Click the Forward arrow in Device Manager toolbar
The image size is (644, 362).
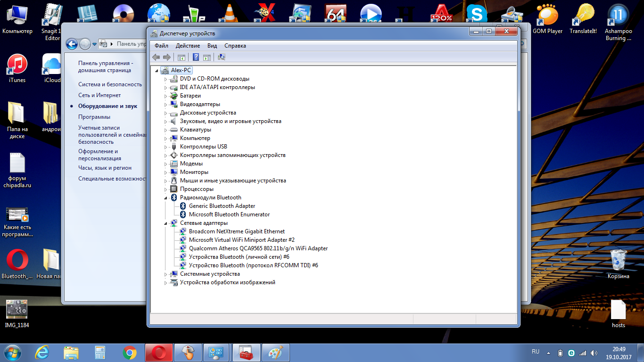[x=166, y=57]
